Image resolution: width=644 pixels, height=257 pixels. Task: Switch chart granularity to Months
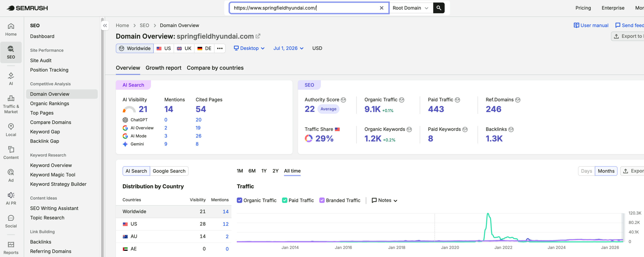click(x=606, y=171)
